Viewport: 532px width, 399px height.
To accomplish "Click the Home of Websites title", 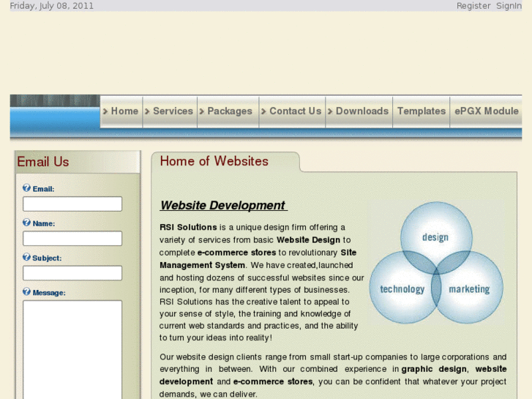I will pyautogui.click(x=214, y=161).
